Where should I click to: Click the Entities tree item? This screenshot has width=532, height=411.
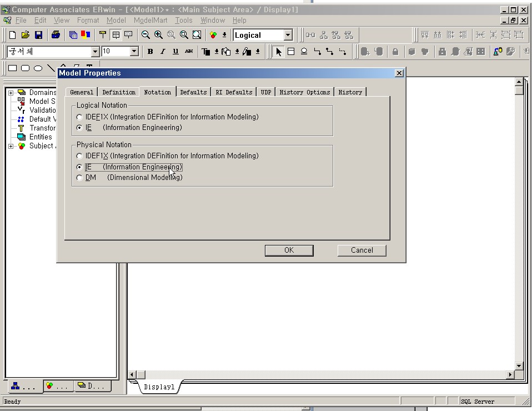coord(41,137)
